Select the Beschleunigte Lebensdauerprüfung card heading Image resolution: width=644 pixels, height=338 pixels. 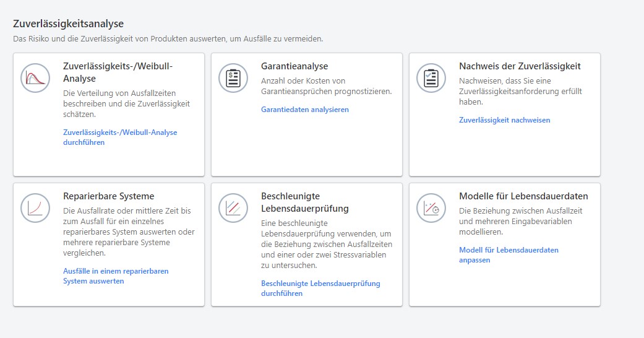point(304,202)
